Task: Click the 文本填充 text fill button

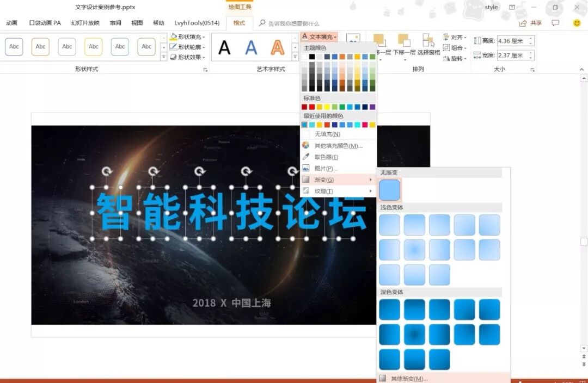Action: coord(319,37)
